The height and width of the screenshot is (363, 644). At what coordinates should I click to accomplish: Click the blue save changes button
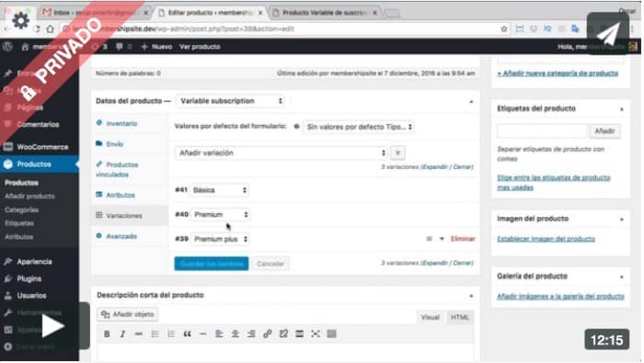pyautogui.click(x=211, y=264)
